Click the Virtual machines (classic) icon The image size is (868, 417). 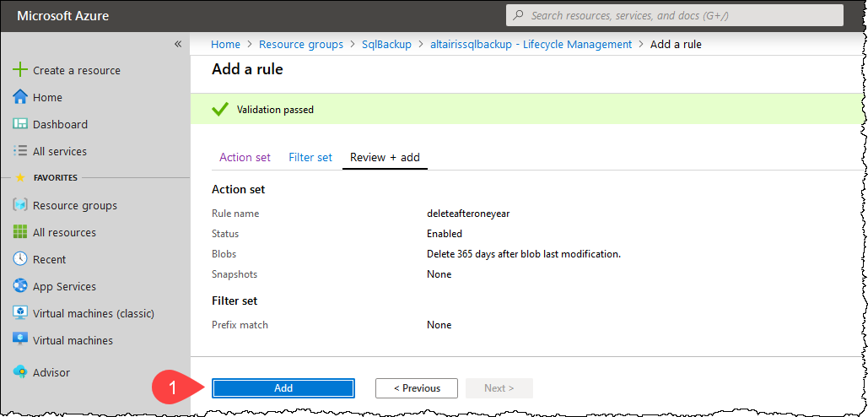[x=20, y=313]
